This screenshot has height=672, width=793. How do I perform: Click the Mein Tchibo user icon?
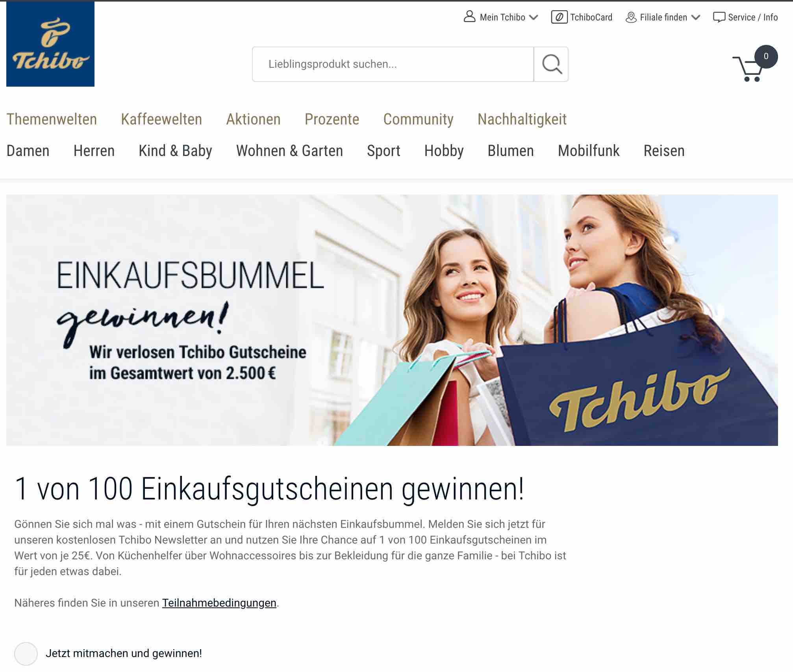click(469, 17)
